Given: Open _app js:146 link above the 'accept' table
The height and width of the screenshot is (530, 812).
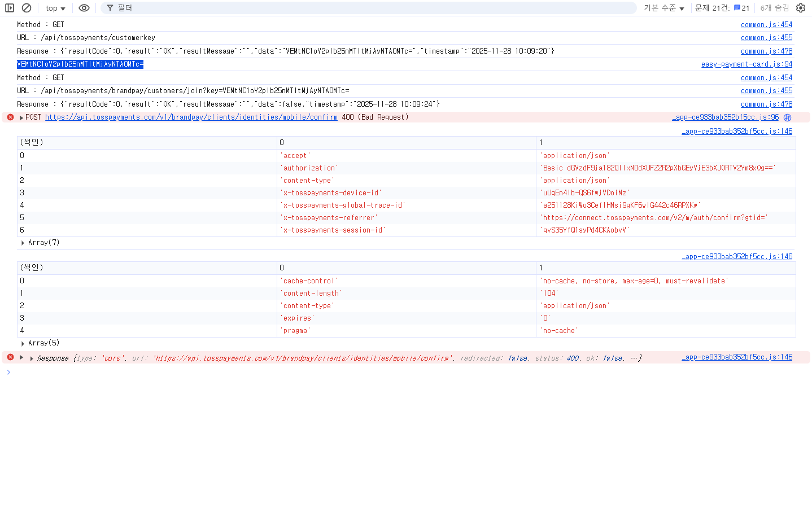Looking at the screenshot, I should (737, 132).
